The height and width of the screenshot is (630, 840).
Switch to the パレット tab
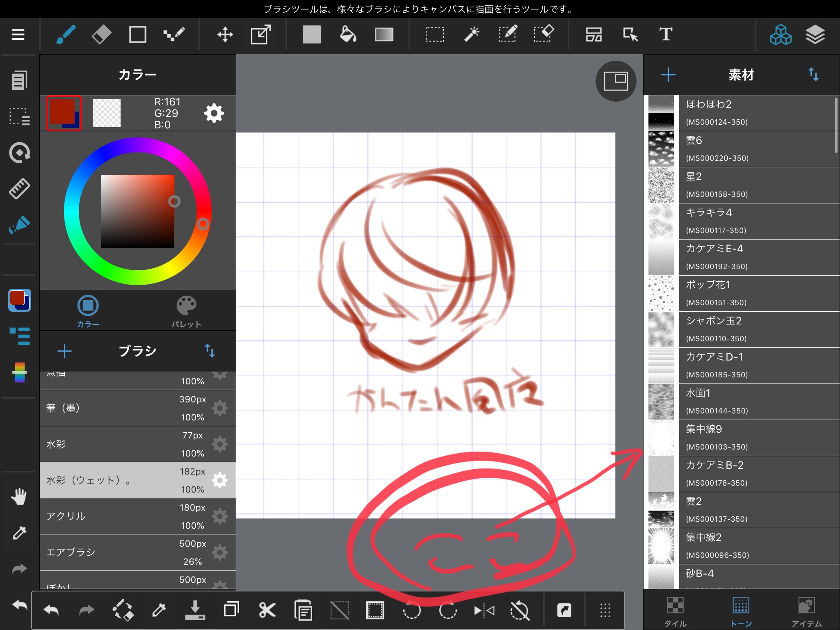coord(186,312)
